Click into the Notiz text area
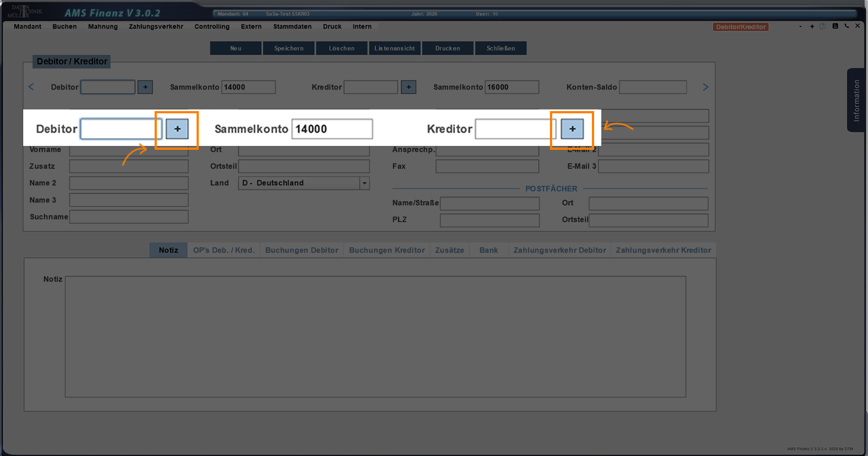This screenshot has width=868, height=456. pyautogui.click(x=375, y=337)
